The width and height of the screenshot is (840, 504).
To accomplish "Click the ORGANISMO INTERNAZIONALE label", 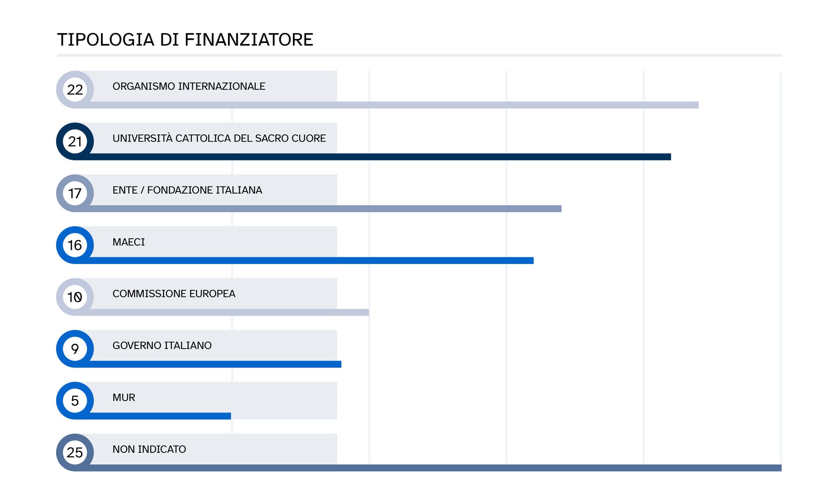I will (x=189, y=87).
